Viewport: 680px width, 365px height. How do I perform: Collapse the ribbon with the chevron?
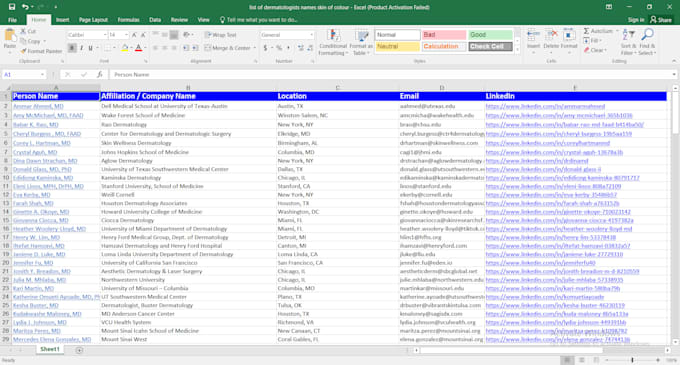[673, 62]
